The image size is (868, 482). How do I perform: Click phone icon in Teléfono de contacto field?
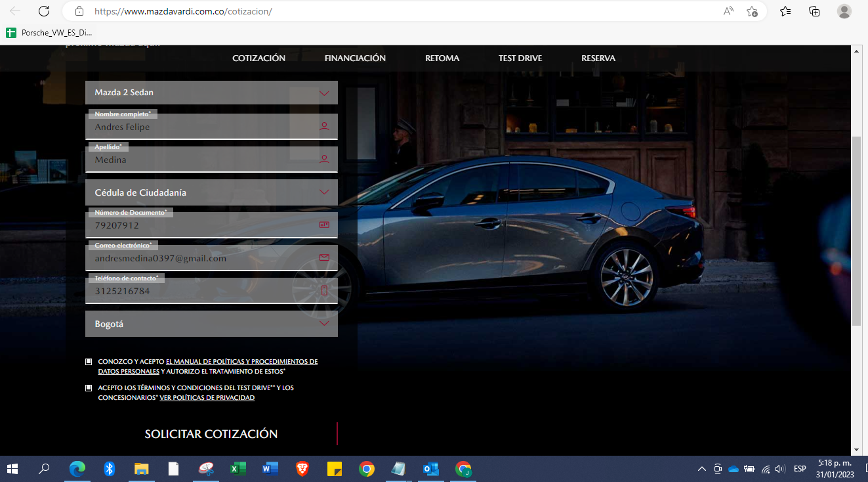point(324,290)
